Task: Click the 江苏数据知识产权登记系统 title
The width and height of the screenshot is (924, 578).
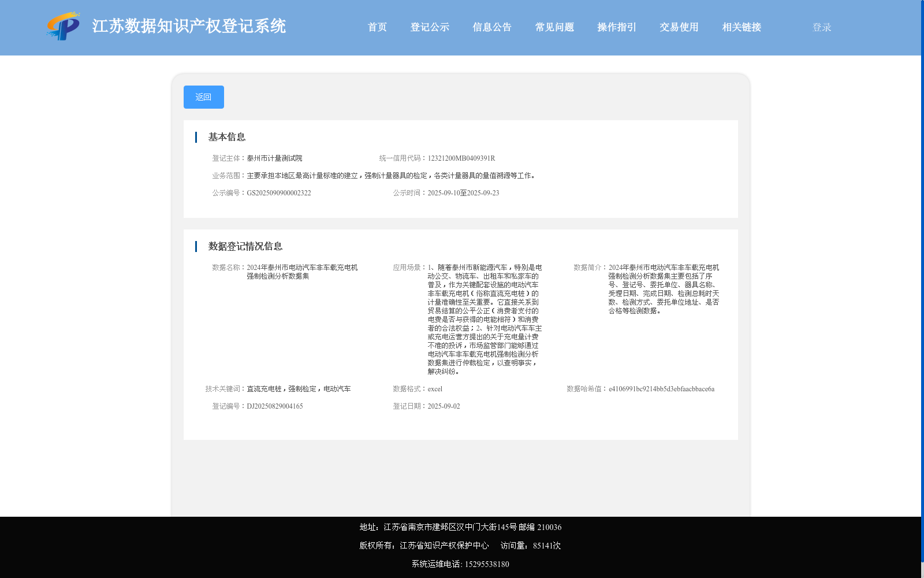Action: (x=189, y=26)
